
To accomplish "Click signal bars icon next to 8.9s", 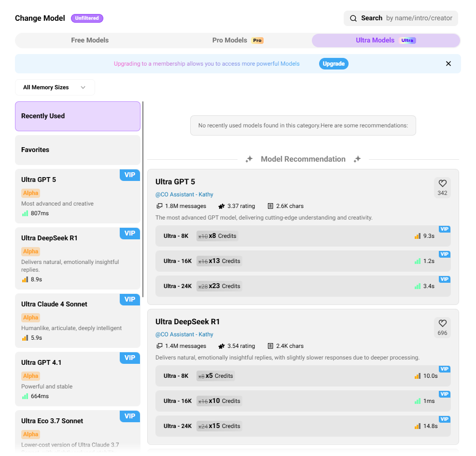I will [25, 279].
